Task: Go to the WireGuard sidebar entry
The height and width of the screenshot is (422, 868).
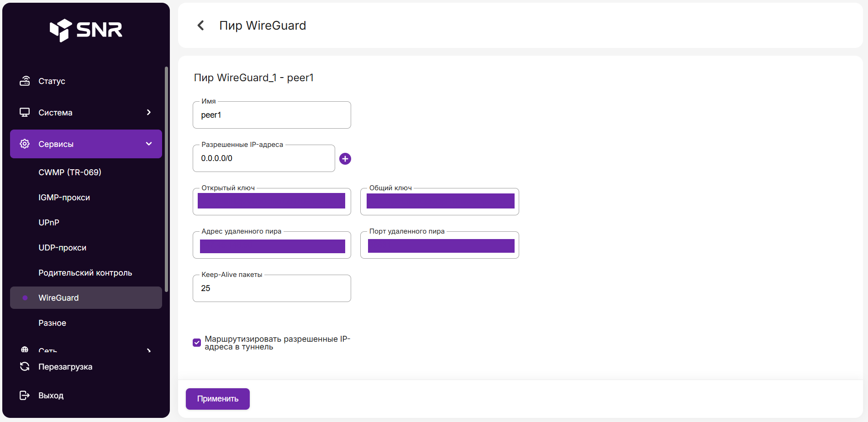Action: pyautogui.click(x=58, y=298)
